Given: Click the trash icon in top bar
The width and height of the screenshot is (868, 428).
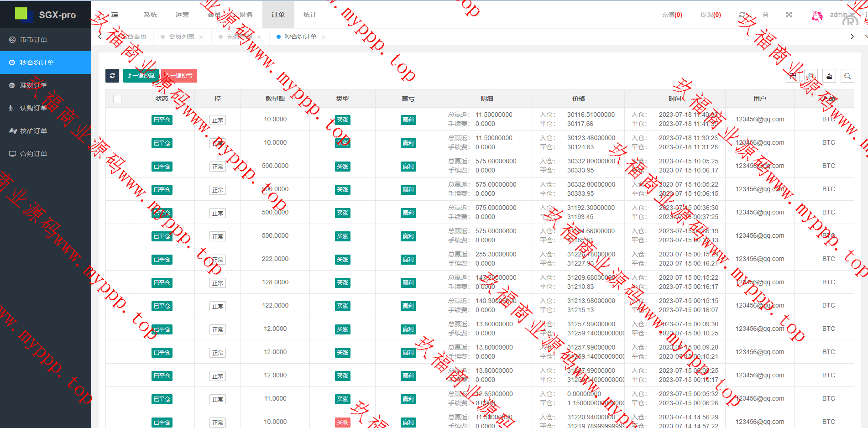Looking at the screenshot, I should tap(765, 15).
